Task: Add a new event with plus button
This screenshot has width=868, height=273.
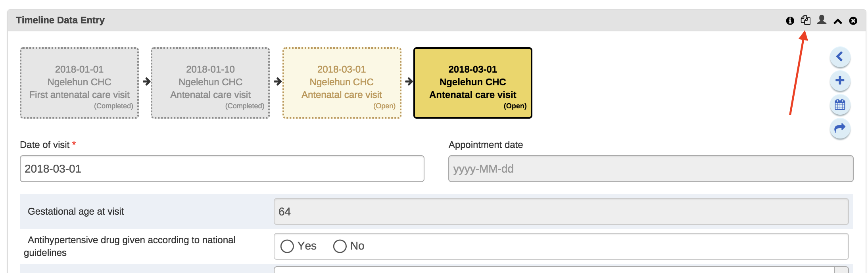Action: point(840,81)
